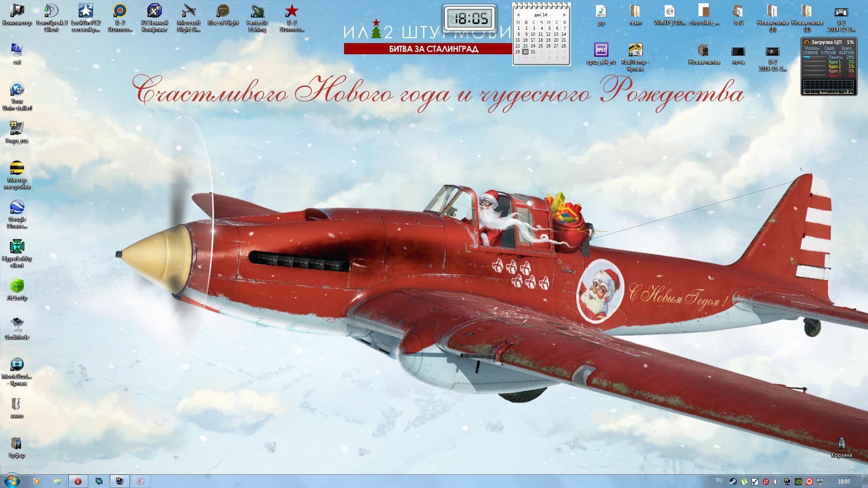Select day 30 in calendar gadget
The image size is (868, 488).
point(525,52)
